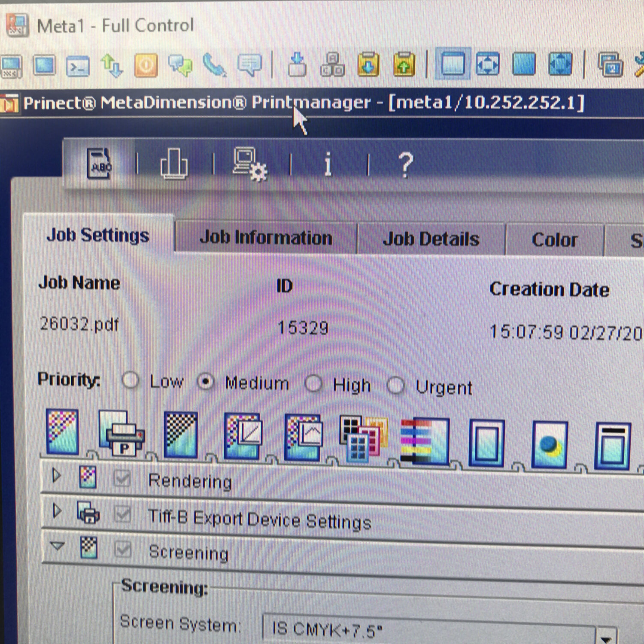The height and width of the screenshot is (644, 644).
Task: Select the highlighted normal view icon
Action: point(453,64)
